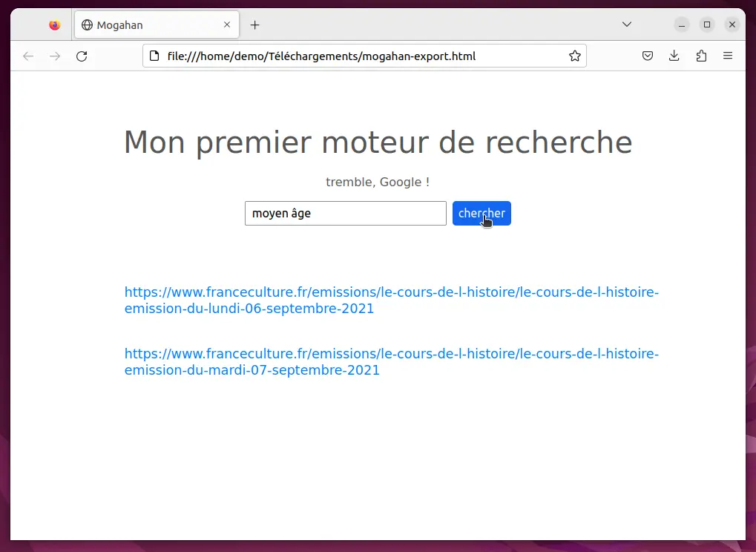The image size is (756, 552).
Task: Open the Firefox hamburger menu
Action: pos(728,56)
